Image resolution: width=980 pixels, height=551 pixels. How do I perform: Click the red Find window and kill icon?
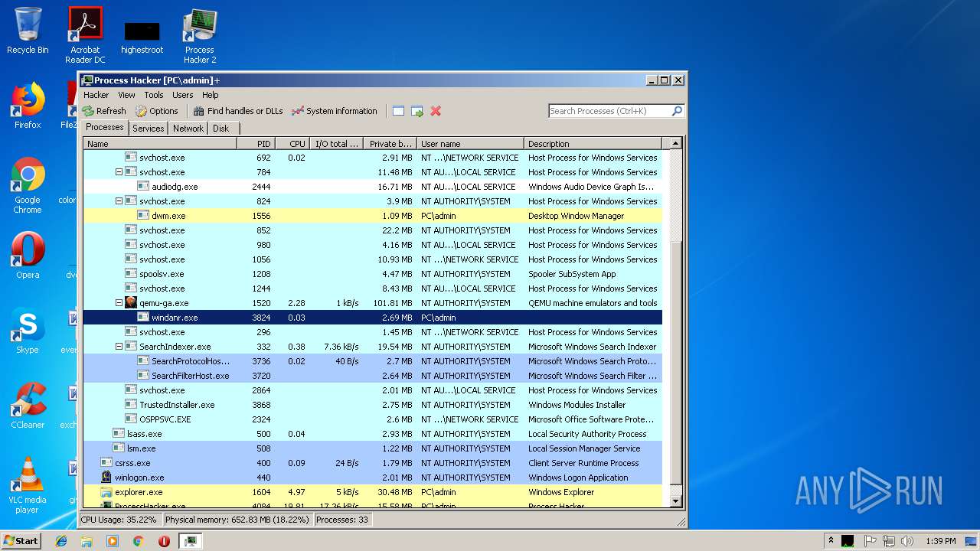pos(436,111)
